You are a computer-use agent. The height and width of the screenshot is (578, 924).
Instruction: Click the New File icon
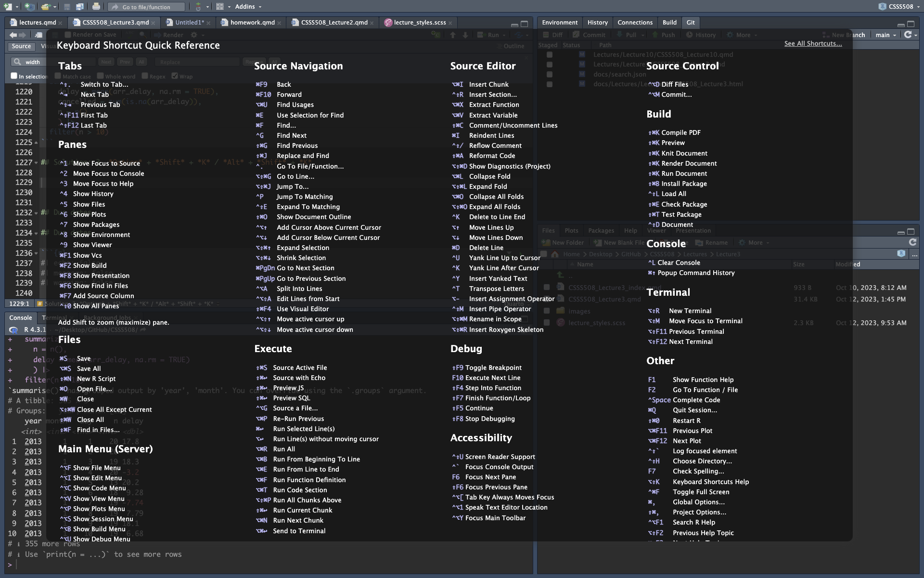pos(8,7)
